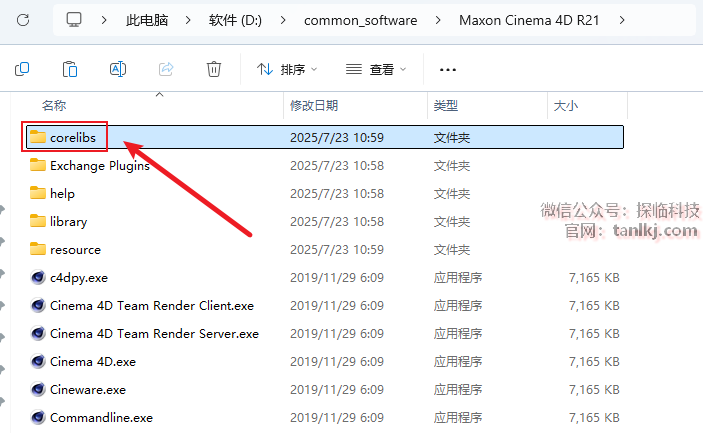Click Exchange Plugins date 2025/7/23 10:58
This screenshot has height=433, width=703.
tap(337, 165)
